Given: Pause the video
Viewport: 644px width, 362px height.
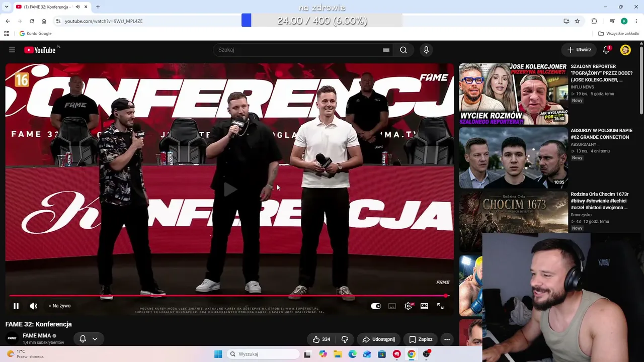Looking at the screenshot, I should tap(16, 306).
